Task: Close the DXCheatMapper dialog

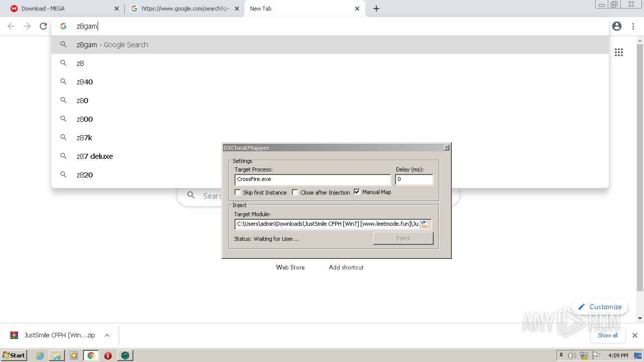Action: click(446, 147)
